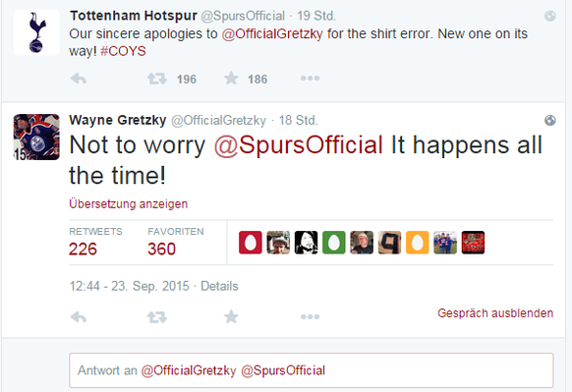
Task: Open Wayne Gretzky's profile picture
Action: pyautogui.click(x=36, y=137)
